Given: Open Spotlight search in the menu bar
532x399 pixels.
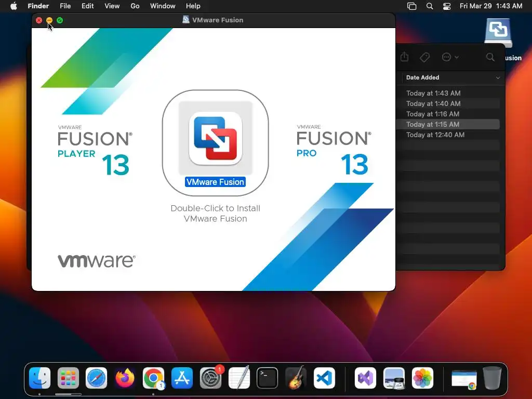Looking at the screenshot, I should [430, 6].
